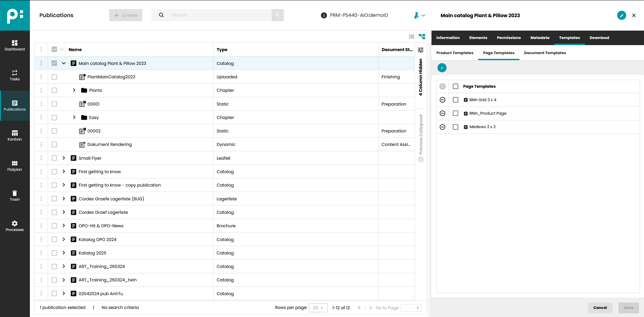The width and height of the screenshot is (644, 317).
Task: Open the Kanban view
Action: point(14,135)
